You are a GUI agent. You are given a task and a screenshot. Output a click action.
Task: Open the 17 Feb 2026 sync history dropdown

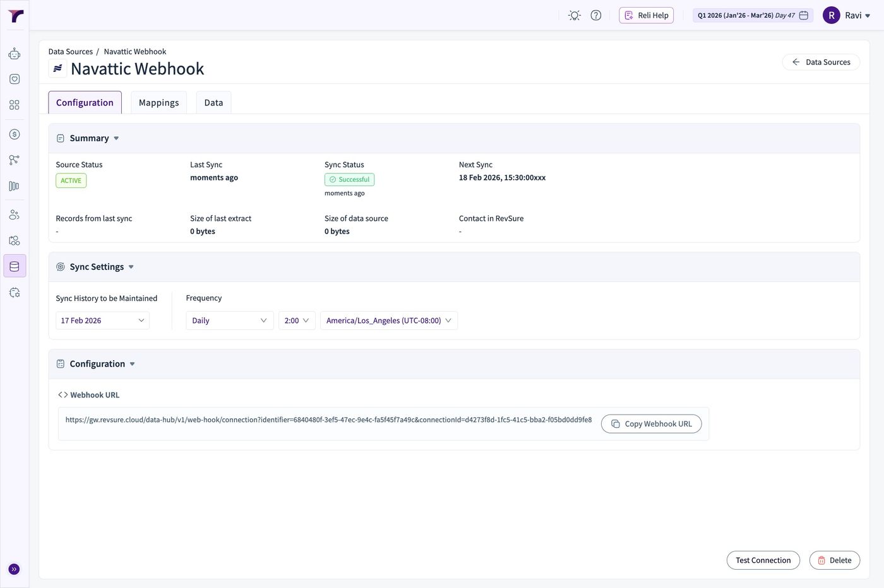tap(102, 320)
